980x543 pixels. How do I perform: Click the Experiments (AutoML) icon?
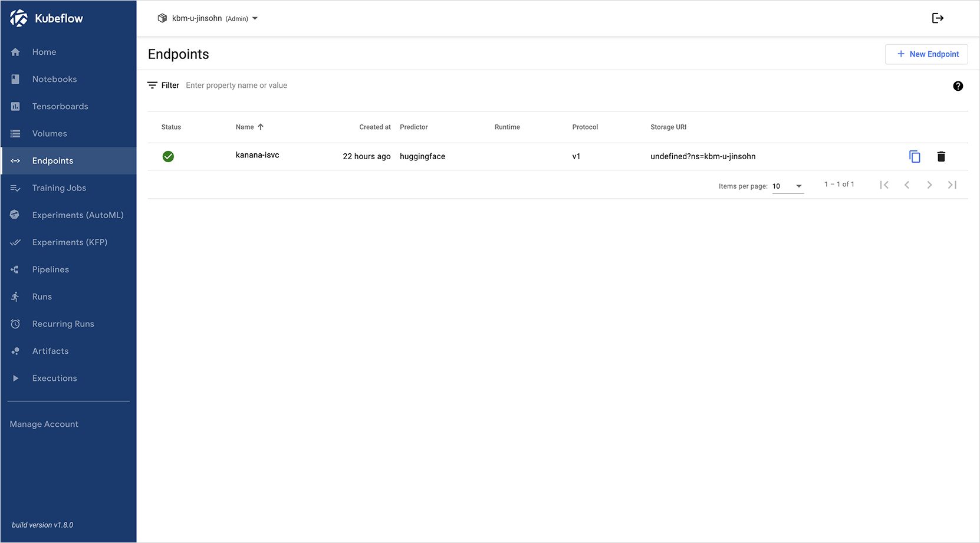(15, 215)
